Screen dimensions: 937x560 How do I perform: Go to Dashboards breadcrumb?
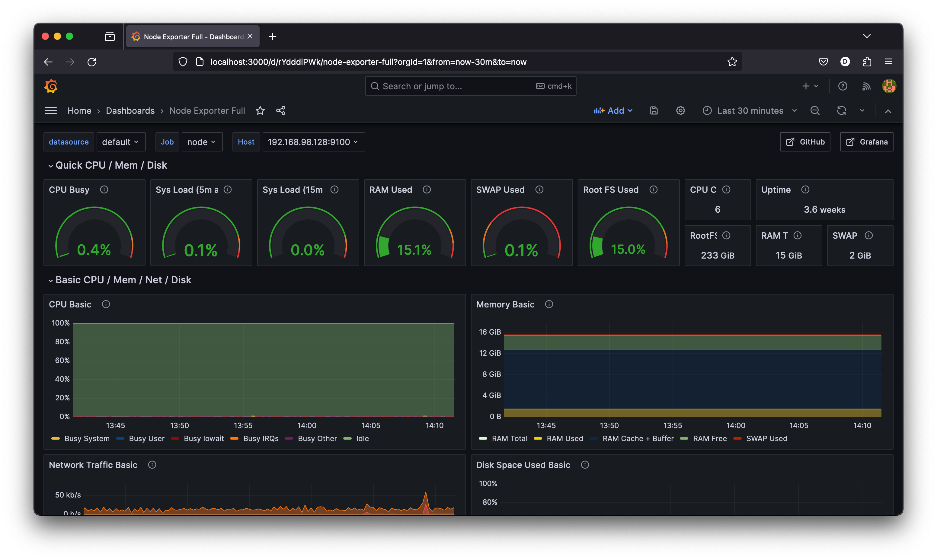pos(130,110)
